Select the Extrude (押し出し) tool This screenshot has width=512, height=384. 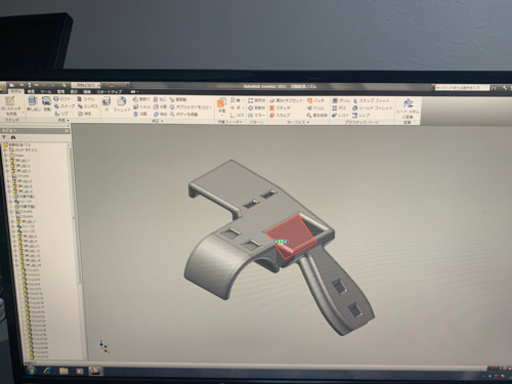coord(32,104)
